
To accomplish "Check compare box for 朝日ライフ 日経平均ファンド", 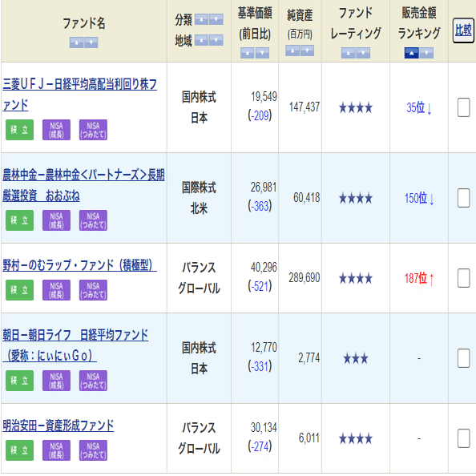I will [463, 358].
